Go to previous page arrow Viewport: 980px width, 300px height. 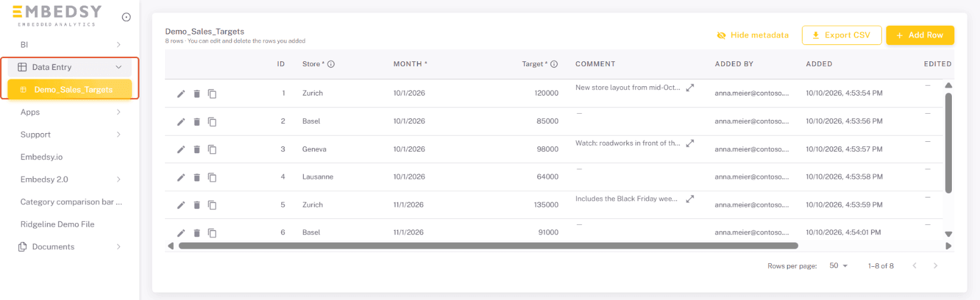[914, 266]
